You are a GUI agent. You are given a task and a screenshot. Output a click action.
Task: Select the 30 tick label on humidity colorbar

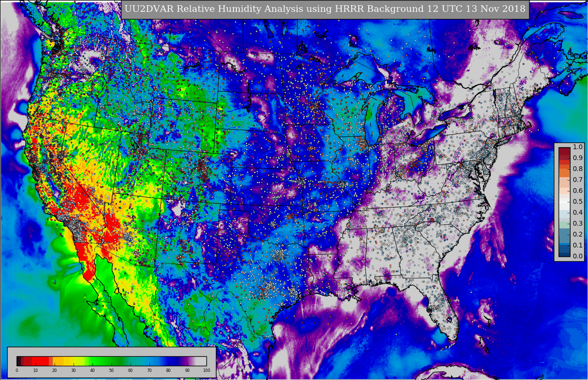[x=74, y=370]
